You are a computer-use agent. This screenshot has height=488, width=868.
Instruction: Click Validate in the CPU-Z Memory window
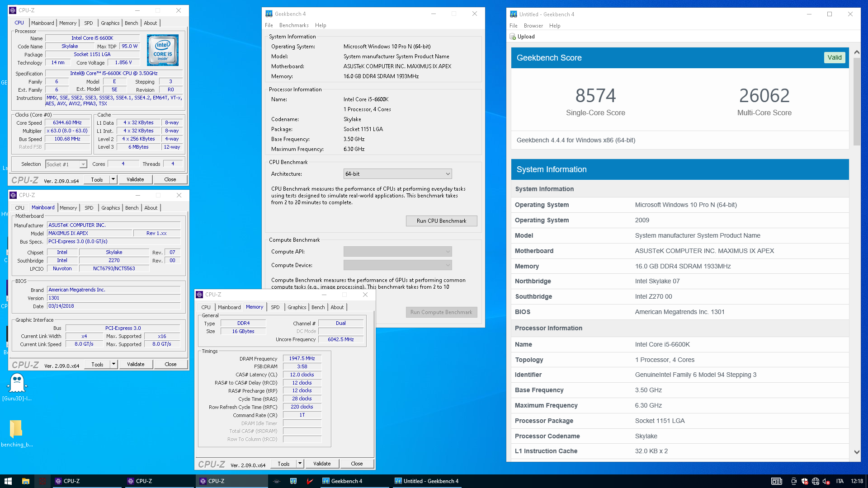pos(322,464)
